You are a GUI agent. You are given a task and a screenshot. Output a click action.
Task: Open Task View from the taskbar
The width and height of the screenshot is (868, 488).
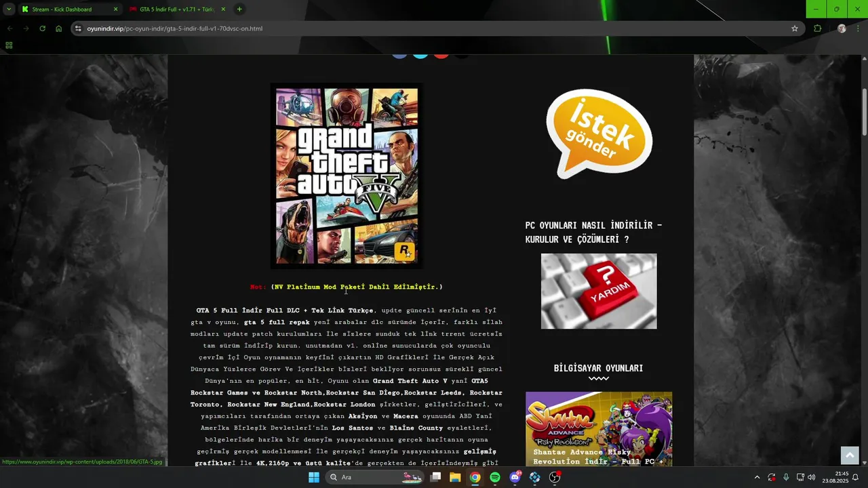[436, 477]
